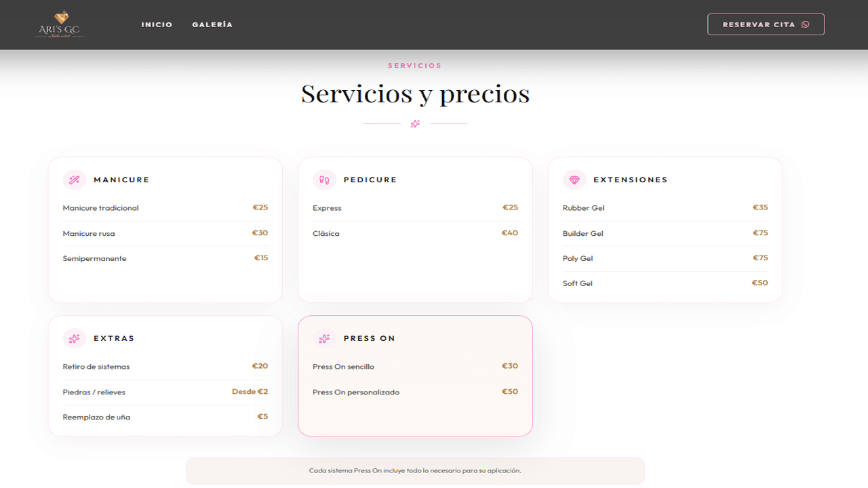Select the Soft Gel service
This screenshot has height=488, width=868.
[665, 283]
